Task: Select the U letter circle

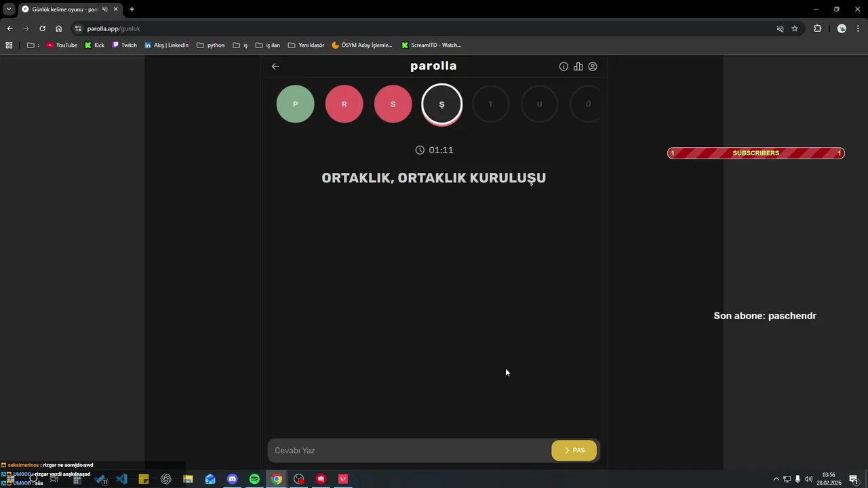Action: 540,104
